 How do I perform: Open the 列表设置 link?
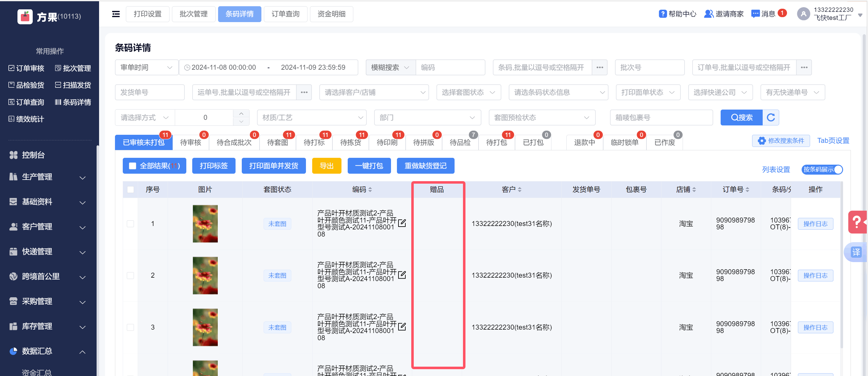pos(776,169)
